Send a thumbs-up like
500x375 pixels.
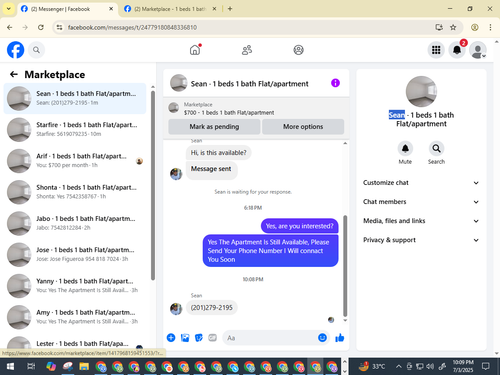[x=340, y=338]
